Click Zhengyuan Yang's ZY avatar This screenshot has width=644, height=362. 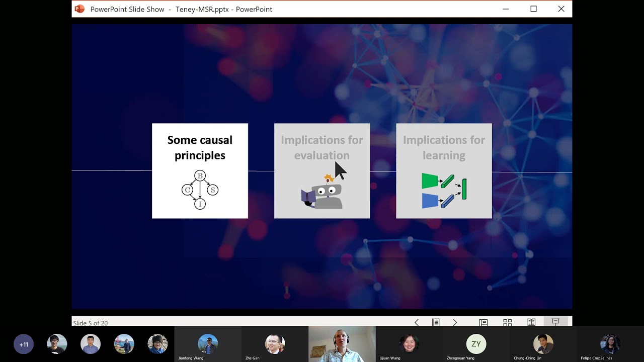click(476, 344)
